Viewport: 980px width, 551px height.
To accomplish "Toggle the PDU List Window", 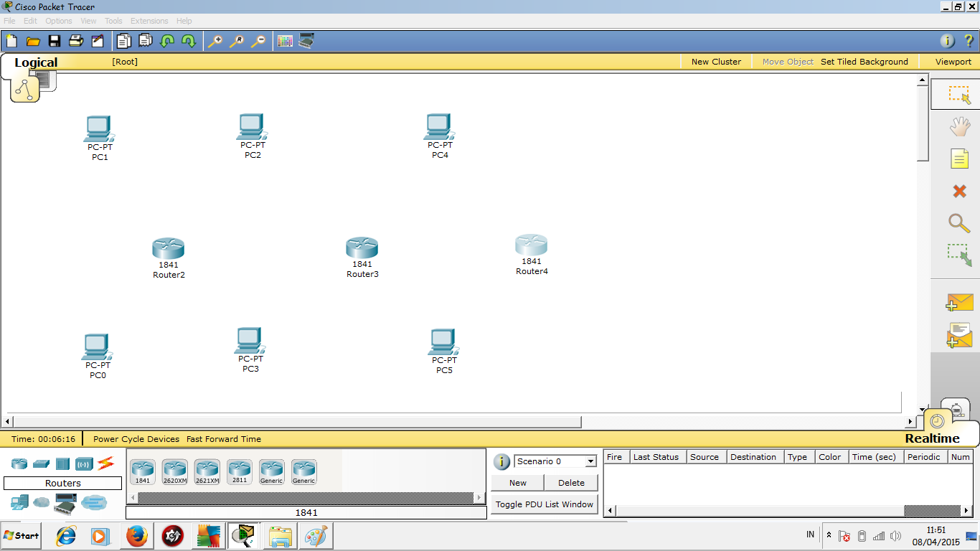I will click(x=544, y=504).
